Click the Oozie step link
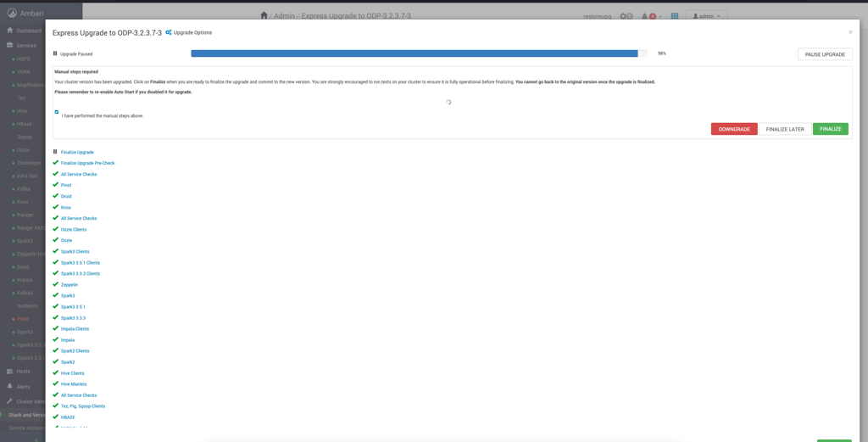Image resolution: width=868 pixels, height=442 pixels. click(66, 240)
